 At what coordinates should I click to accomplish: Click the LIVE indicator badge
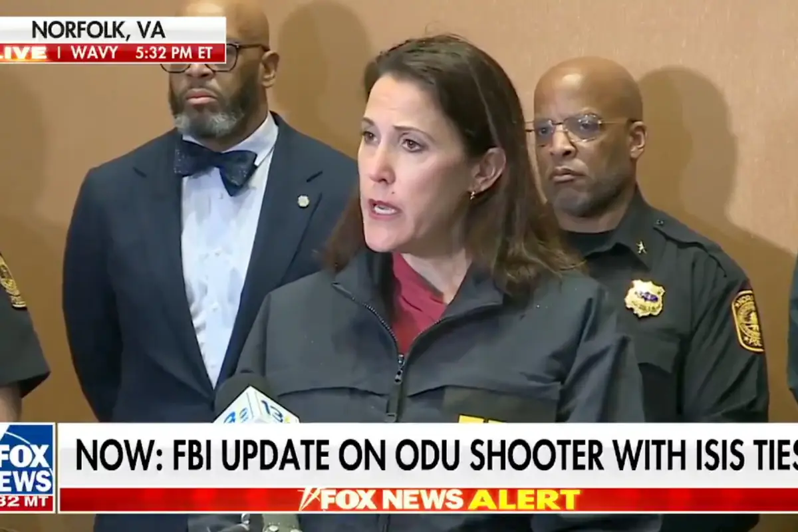(25, 53)
